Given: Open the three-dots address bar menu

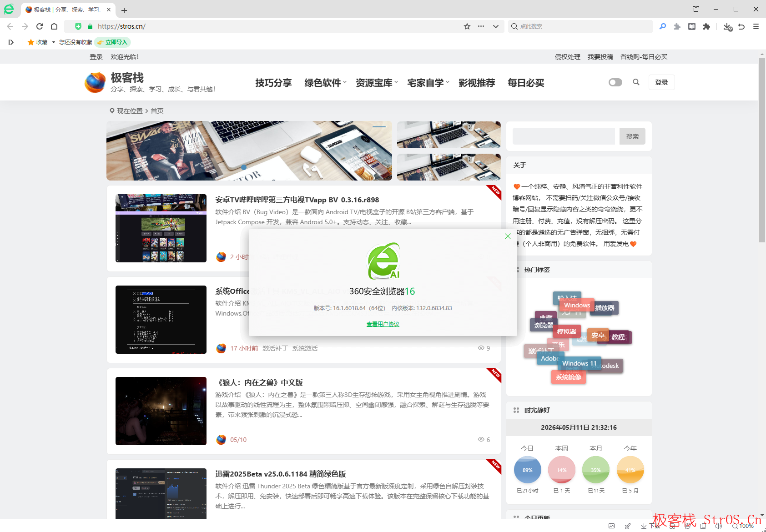Looking at the screenshot, I should [481, 26].
